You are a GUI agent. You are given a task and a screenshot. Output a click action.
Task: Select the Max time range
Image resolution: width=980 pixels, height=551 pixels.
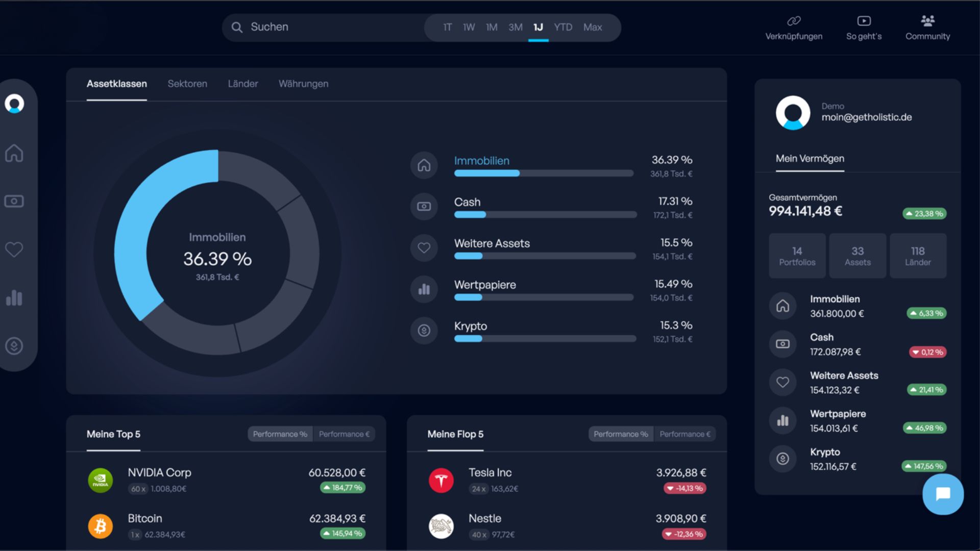pos(593,27)
